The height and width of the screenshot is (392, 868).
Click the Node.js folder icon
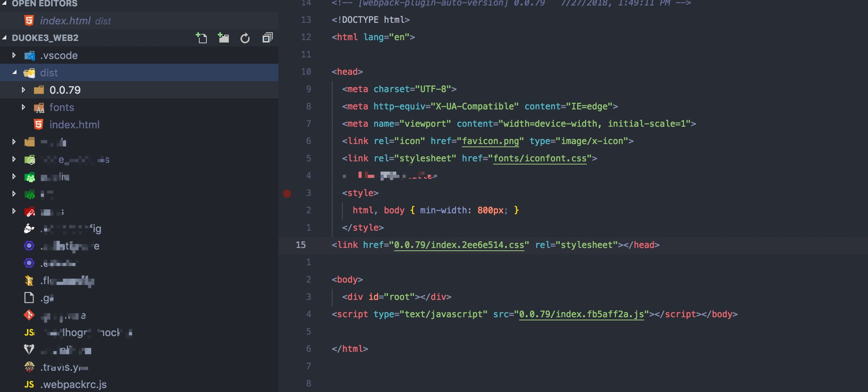[x=30, y=160]
